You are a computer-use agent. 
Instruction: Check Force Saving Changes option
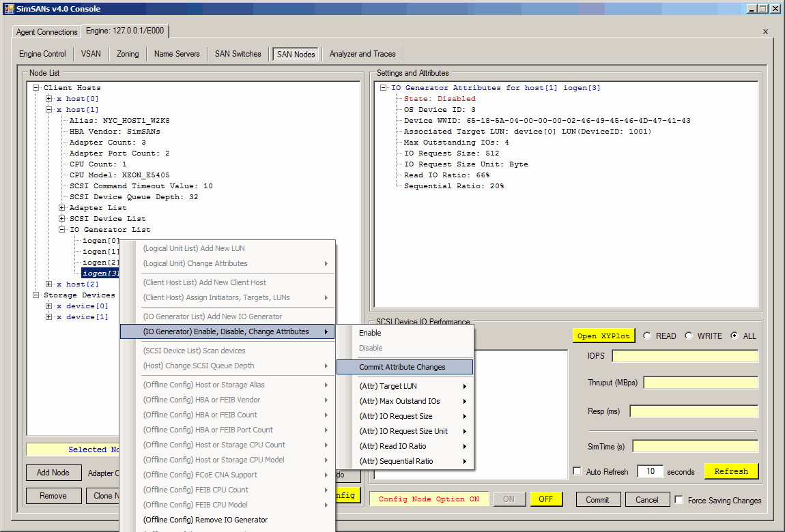[x=679, y=500]
